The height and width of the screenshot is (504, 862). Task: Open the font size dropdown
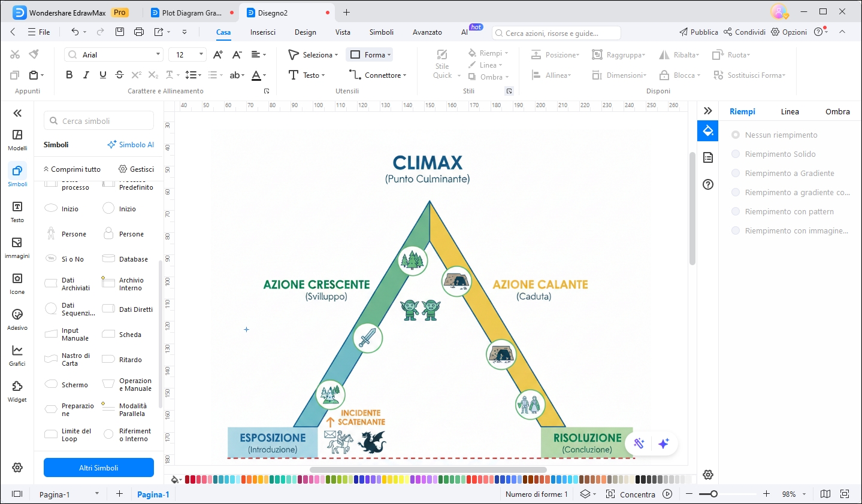pos(201,54)
